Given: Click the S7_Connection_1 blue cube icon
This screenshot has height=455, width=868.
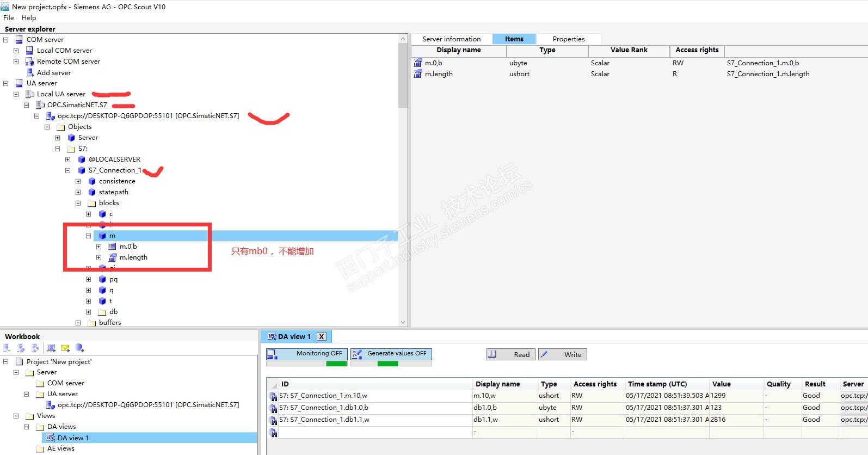Looking at the screenshot, I should tap(82, 170).
